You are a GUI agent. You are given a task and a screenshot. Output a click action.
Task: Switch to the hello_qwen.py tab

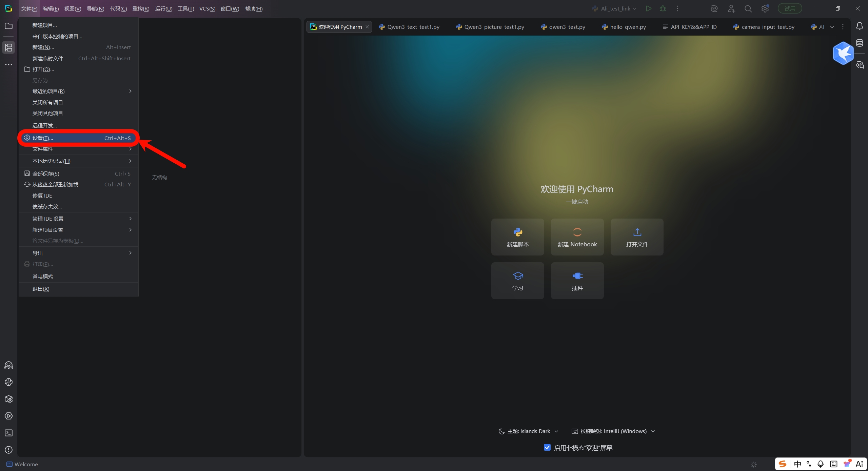(624, 27)
